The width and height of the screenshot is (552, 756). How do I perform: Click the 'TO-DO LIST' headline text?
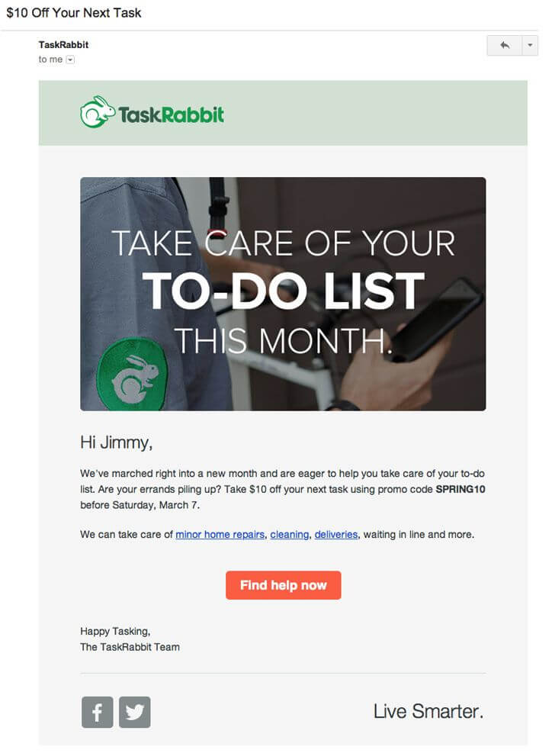pyautogui.click(x=284, y=291)
